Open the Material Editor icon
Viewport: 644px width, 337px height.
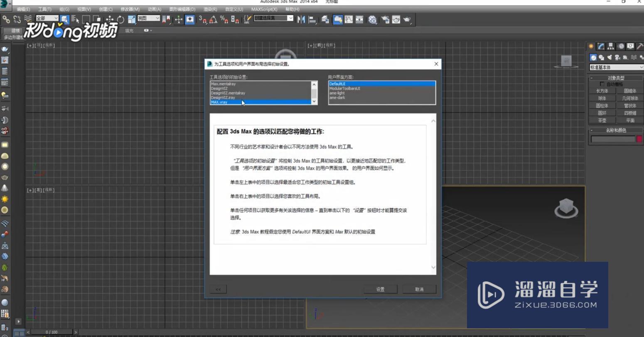tap(372, 19)
